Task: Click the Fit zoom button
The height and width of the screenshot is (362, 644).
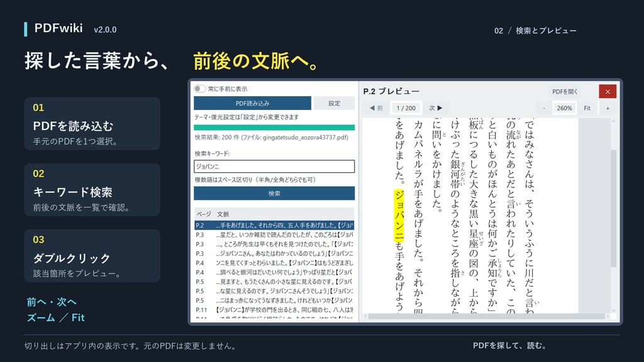Action: click(x=587, y=108)
